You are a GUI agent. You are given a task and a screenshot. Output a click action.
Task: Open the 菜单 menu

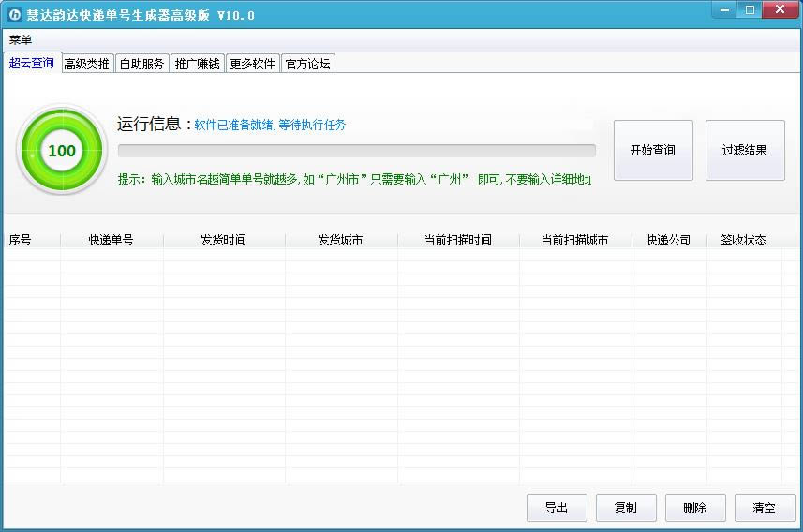click(21, 40)
